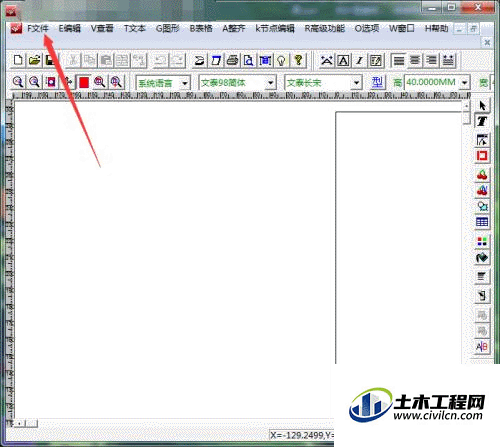The image size is (500, 447).
Task: Click the Print preview magnifier icon
Action: tap(249, 61)
